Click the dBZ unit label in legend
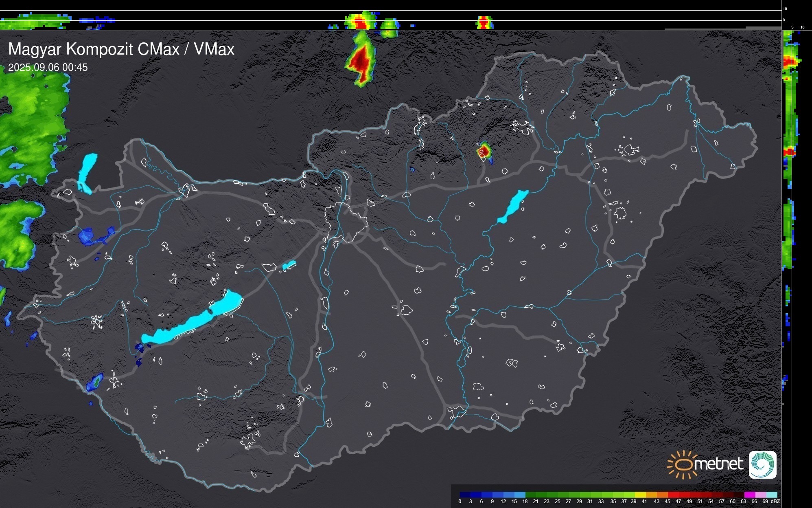The image size is (812, 508). click(x=775, y=501)
